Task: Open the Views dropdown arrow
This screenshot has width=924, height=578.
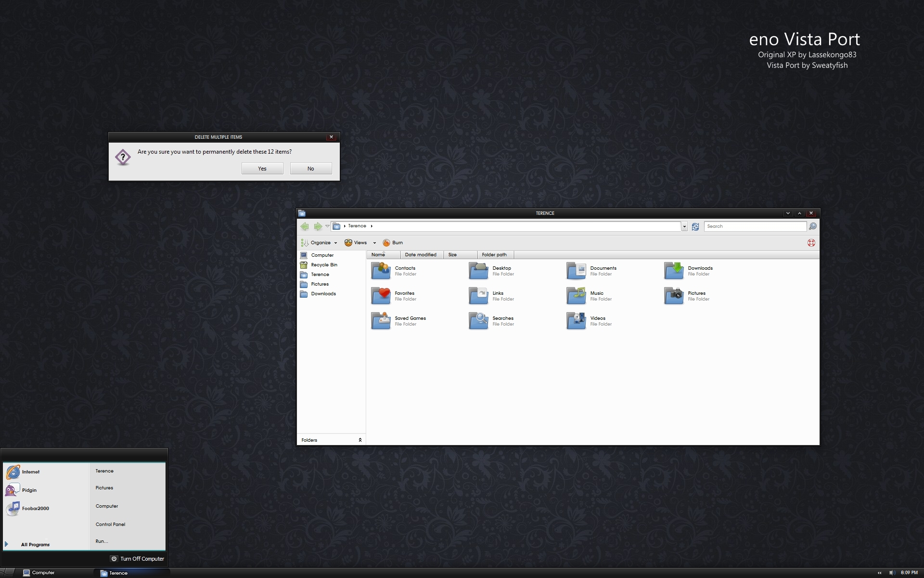Action: [x=374, y=243]
